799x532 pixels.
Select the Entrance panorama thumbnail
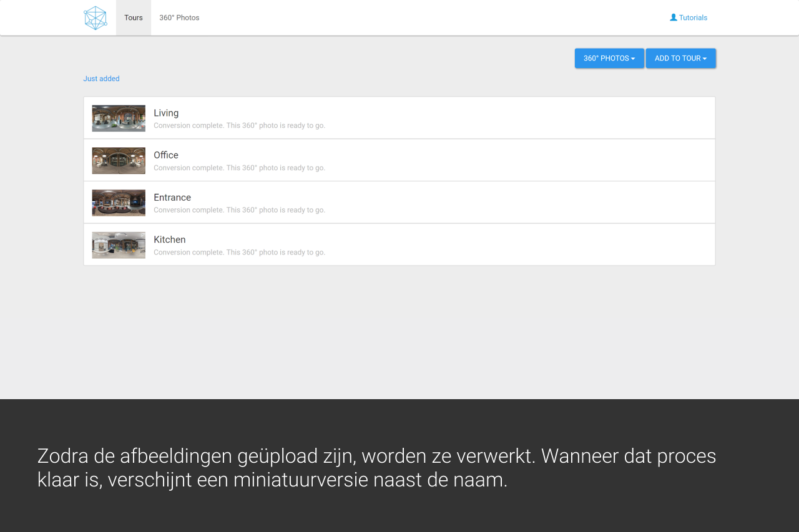point(119,203)
